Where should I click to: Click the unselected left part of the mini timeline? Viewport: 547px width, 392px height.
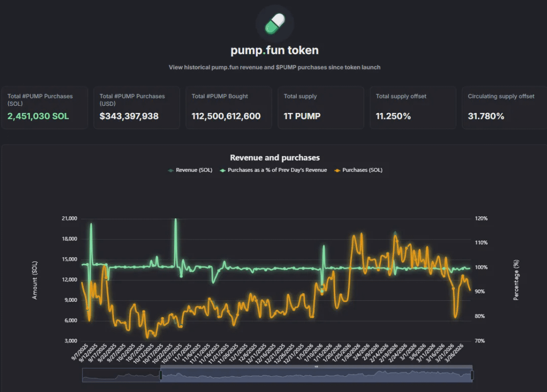(x=121, y=375)
